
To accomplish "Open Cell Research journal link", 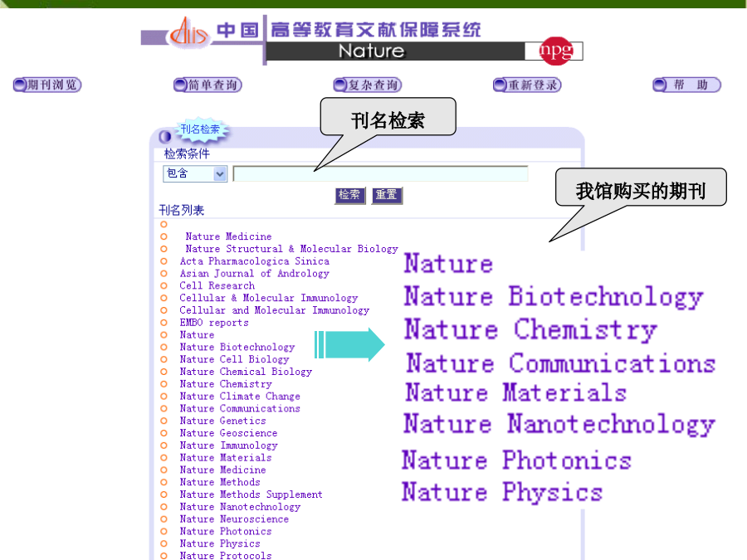I will tap(217, 285).
